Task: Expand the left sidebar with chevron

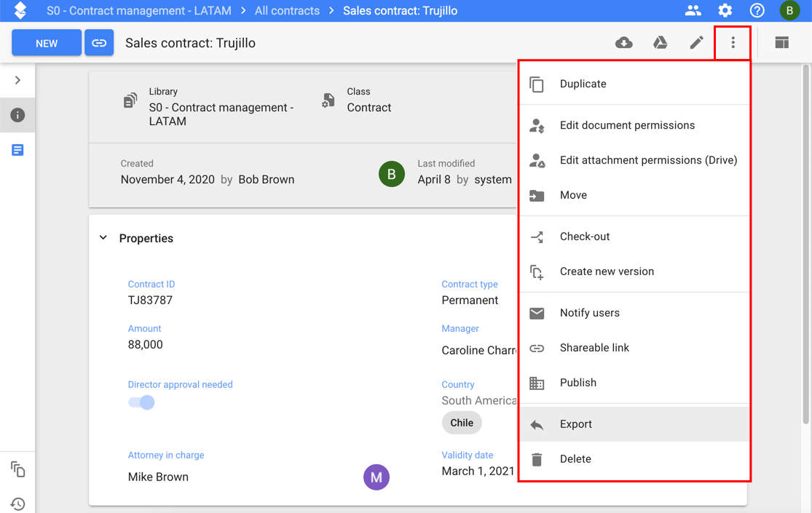Action: (17, 80)
